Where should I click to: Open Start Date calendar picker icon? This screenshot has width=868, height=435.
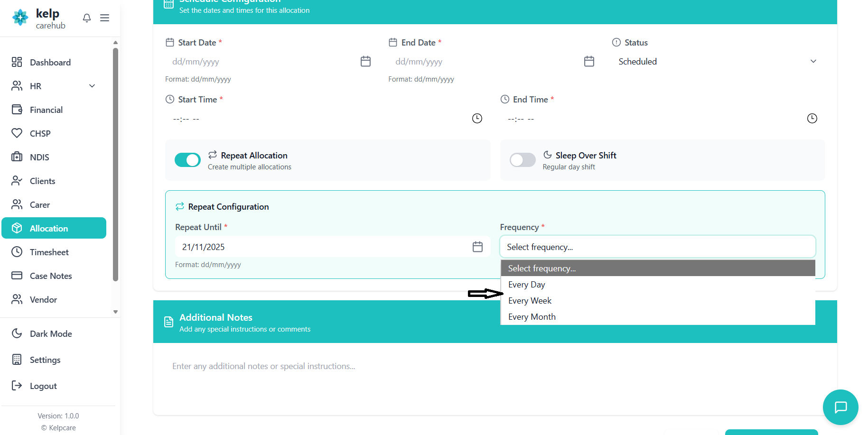[365, 62]
